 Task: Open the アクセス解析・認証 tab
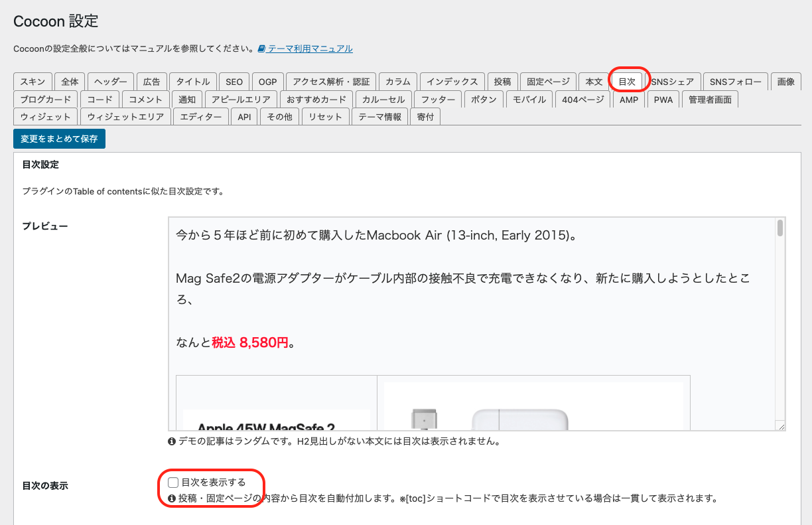pos(332,82)
